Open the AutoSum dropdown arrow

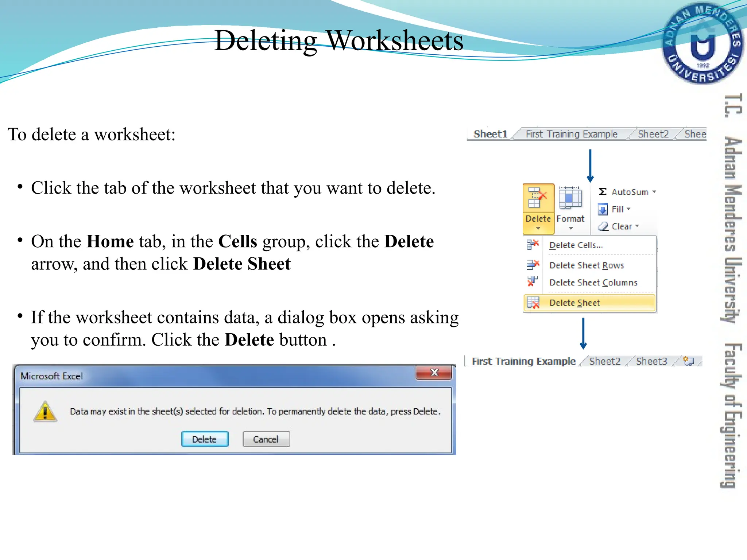point(654,192)
